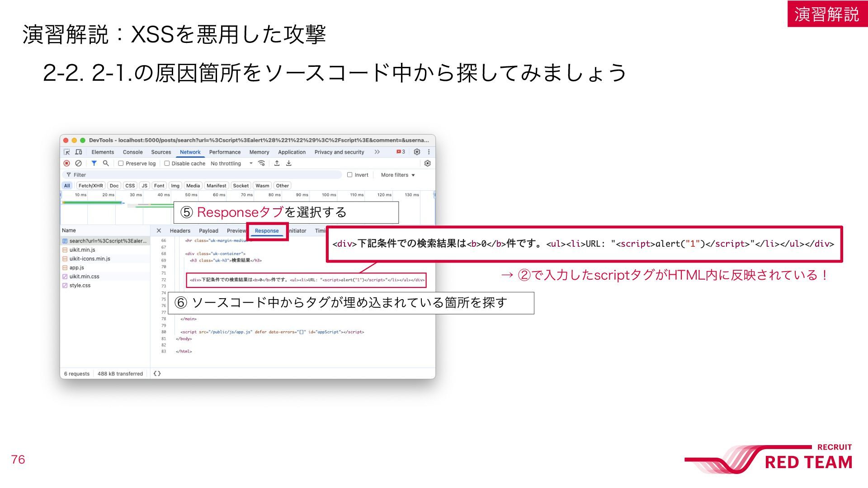
Task: Open the Console panel tab
Action: (132, 152)
